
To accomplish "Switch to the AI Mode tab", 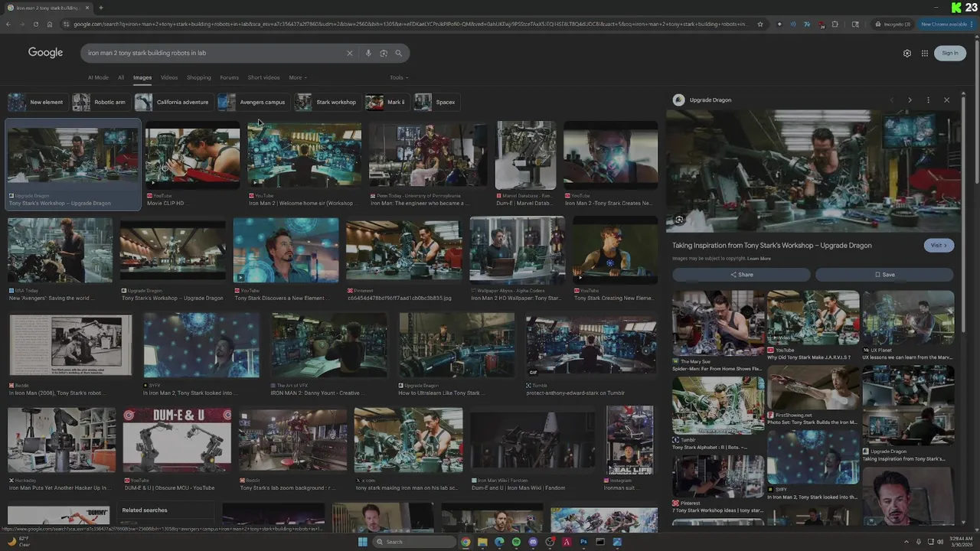I will [98, 77].
